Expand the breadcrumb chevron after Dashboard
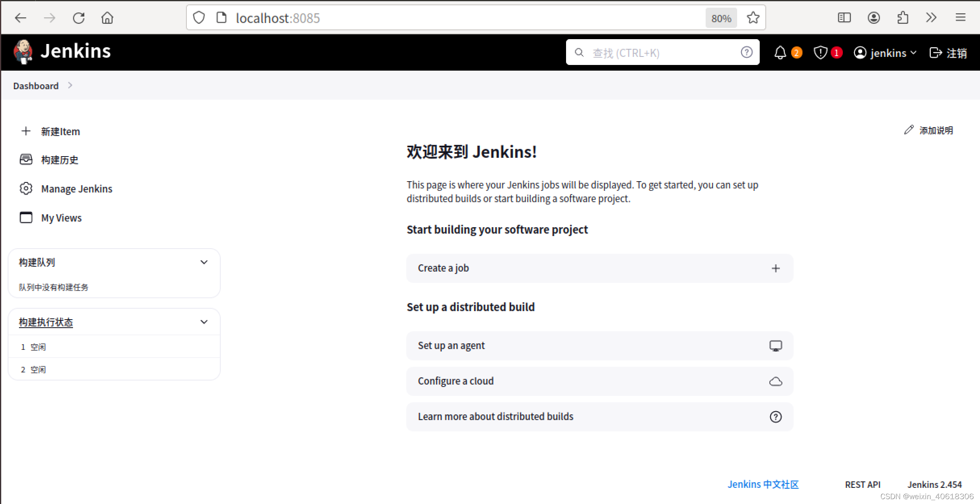The height and width of the screenshot is (504, 980). (x=70, y=86)
